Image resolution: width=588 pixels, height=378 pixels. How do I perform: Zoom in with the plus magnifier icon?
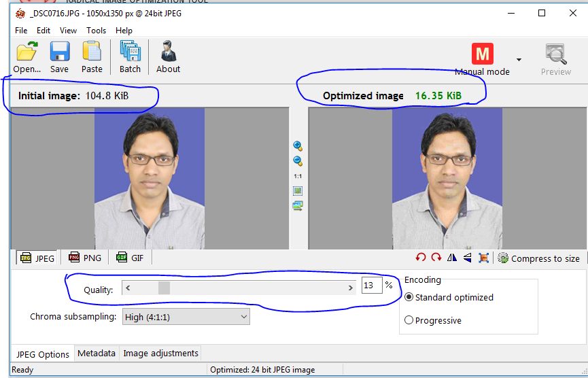pos(298,146)
